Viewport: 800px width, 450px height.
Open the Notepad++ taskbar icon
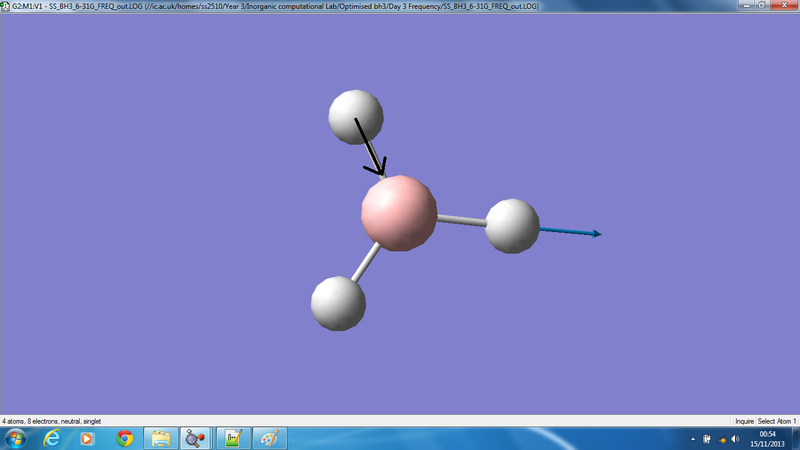[233, 439]
